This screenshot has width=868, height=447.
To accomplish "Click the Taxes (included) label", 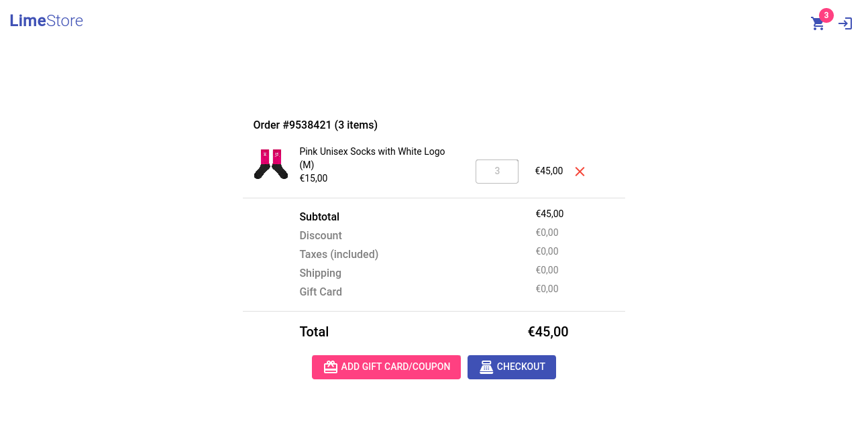I will point(339,255).
